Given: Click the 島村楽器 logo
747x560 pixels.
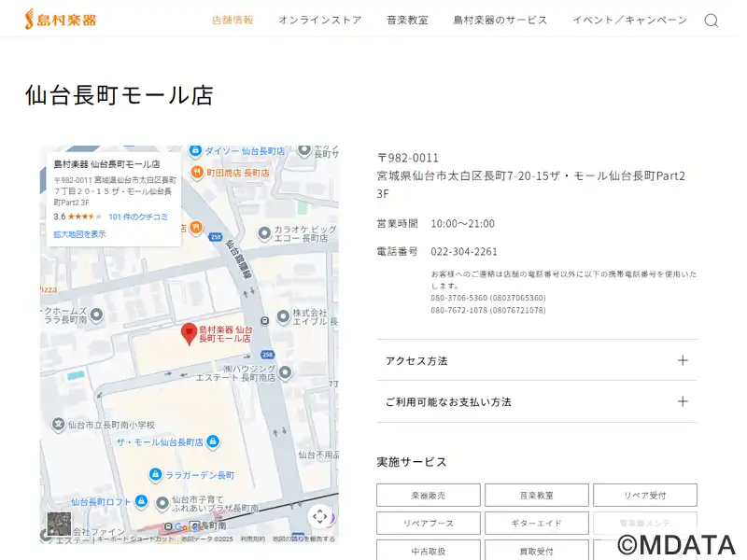Looking at the screenshot, I should (x=61, y=20).
